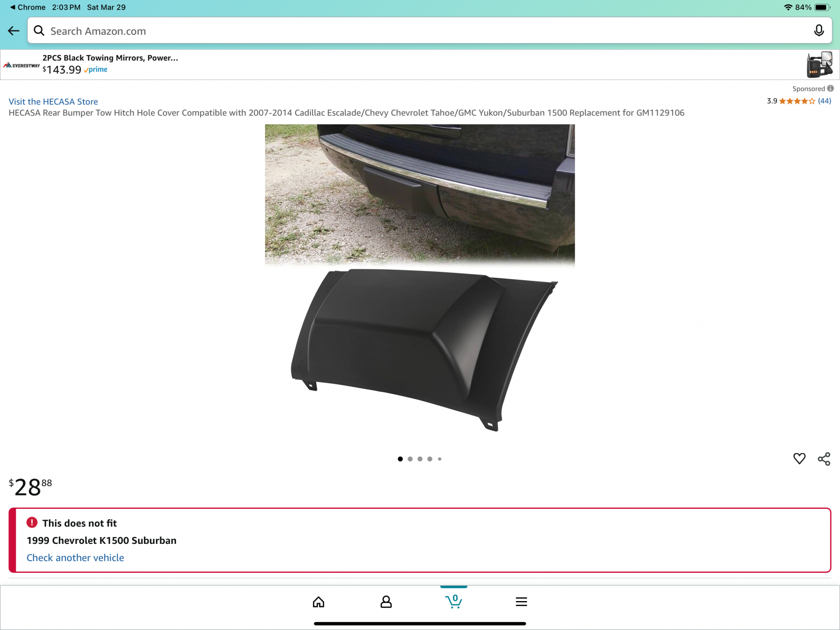The image size is (840, 630).
Task: Tap the share icon
Action: (x=824, y=459)
